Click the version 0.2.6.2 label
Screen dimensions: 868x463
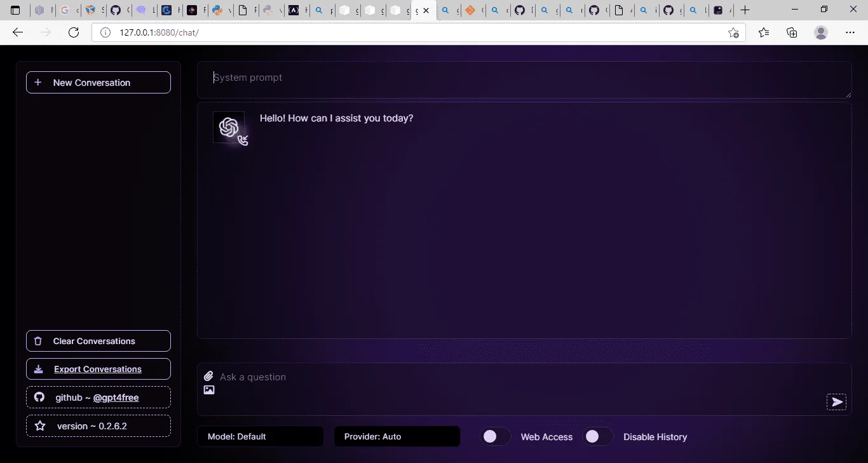coord(98,426)
